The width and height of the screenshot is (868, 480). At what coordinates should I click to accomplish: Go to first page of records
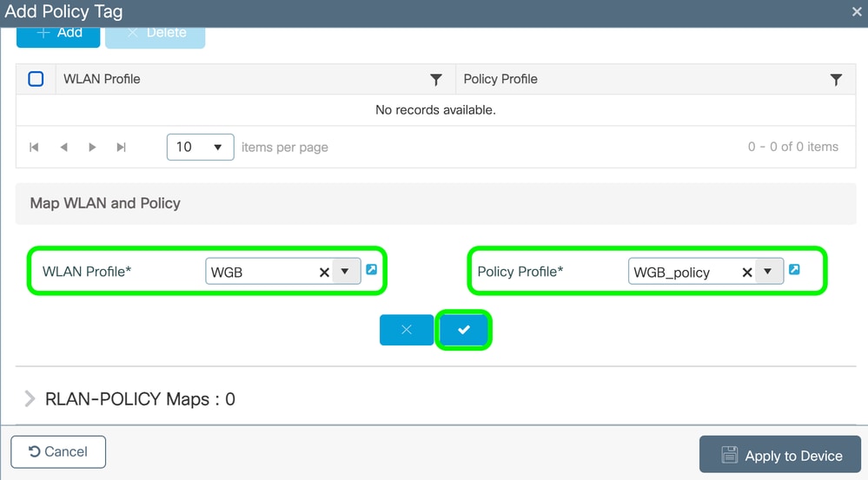pos(34,147)
